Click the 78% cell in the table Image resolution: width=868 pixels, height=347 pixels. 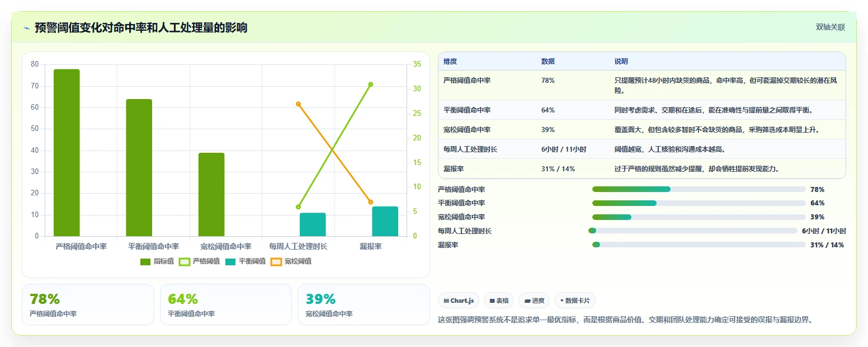(x=548, y=81)
